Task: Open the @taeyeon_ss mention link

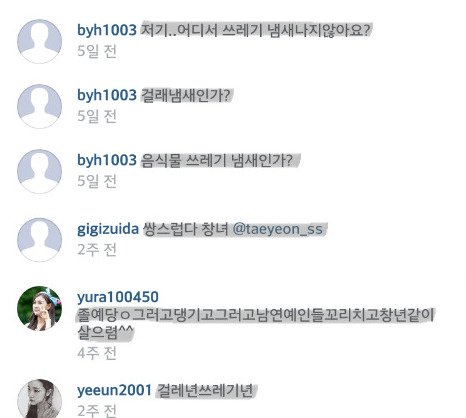Action: tap(278, 229)
